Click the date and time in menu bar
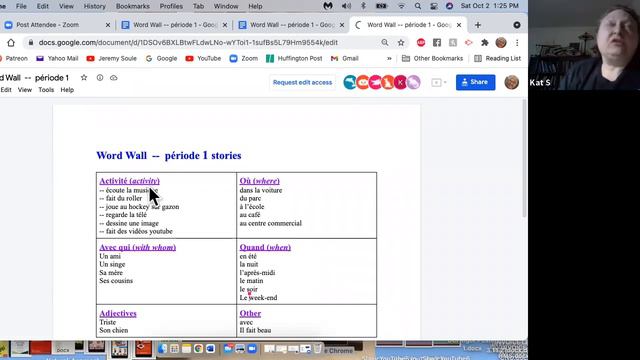Screen dimensions: 640x360 point(489,6)
